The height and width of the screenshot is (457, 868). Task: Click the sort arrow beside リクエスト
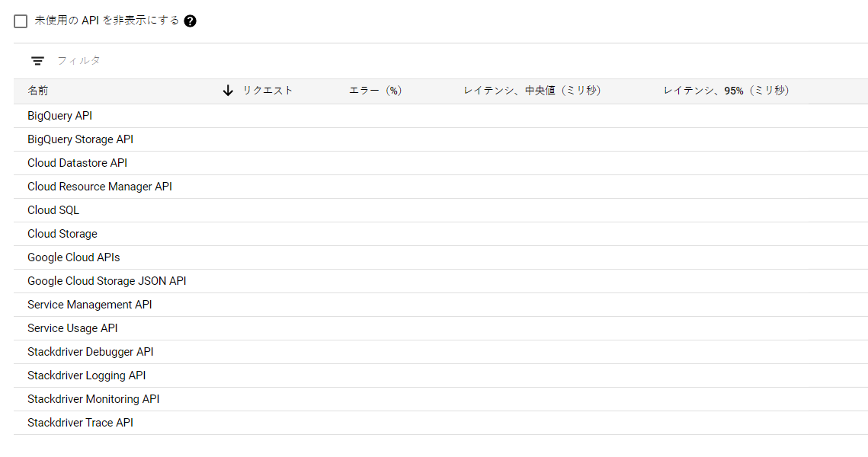228,91
